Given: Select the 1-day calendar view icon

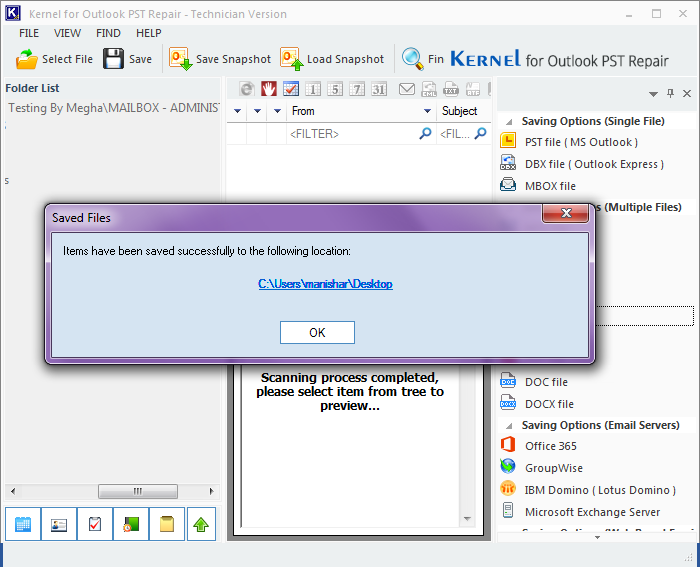Looking at the screenshot, I should [313, 89].
